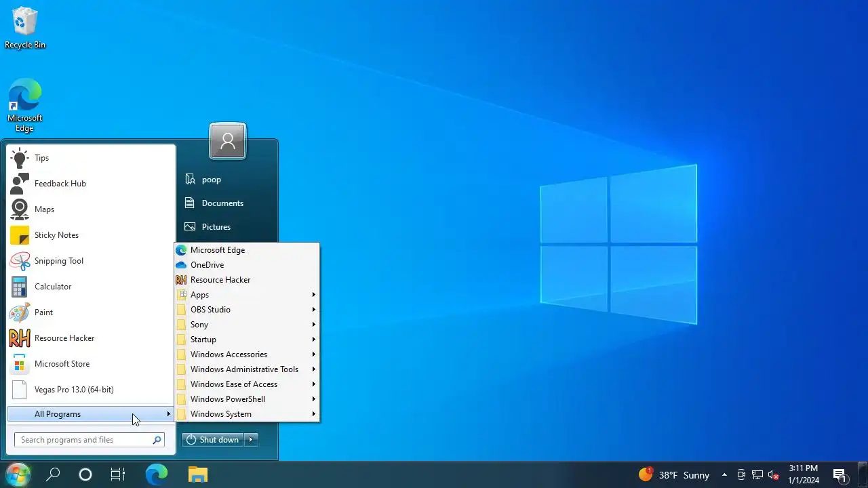Image resolution: width=868 pixels, height=488 pixels.
Task: Launch Microsoft Edge from All Programs list
Action: [x=247, y=250]
